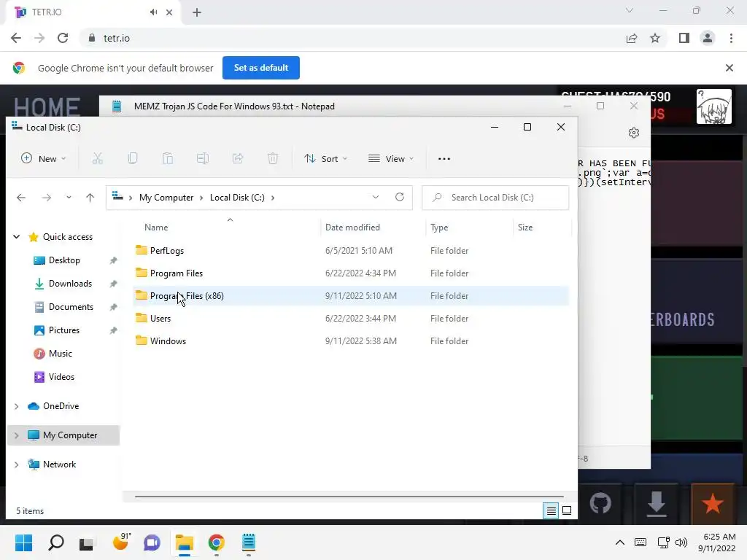Open the View dropdown menu
The width and height of the screenshot is (747, 560).
[391, 158]
